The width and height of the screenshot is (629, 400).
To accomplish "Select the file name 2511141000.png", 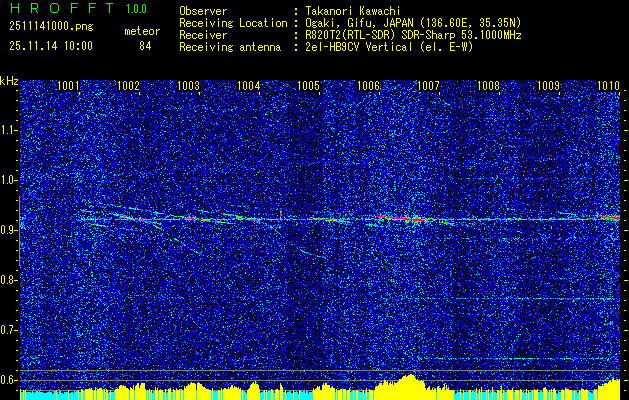I will (x=51, y=27).
